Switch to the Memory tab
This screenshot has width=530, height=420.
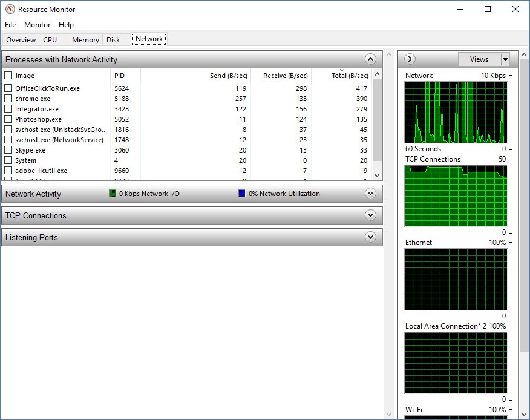pyautogui.click(x=85, y=40)
